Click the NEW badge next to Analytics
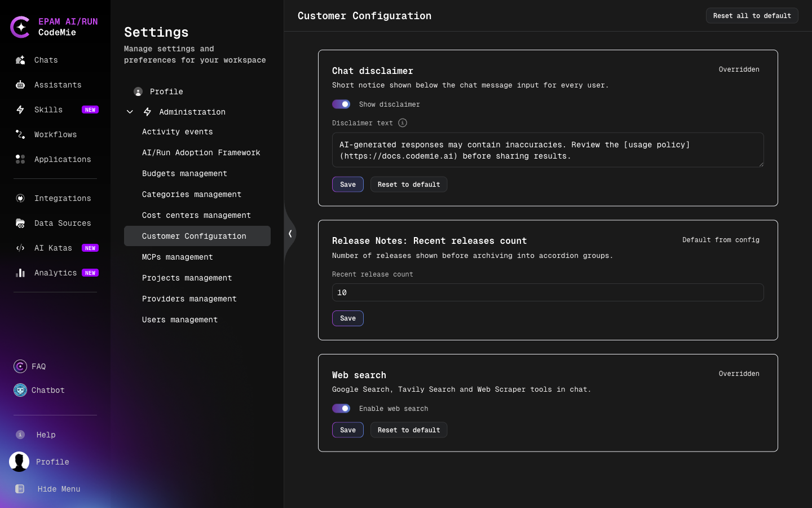The image size is (812, 508). pyautogui.click(x=90, y=273)
